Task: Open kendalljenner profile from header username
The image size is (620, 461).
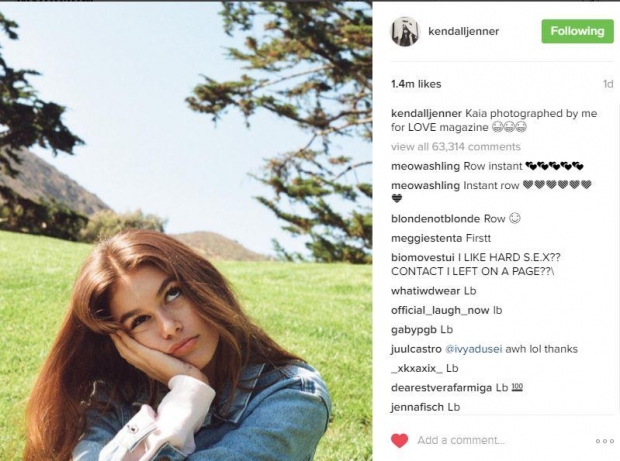Action: (x=463, y=32)
